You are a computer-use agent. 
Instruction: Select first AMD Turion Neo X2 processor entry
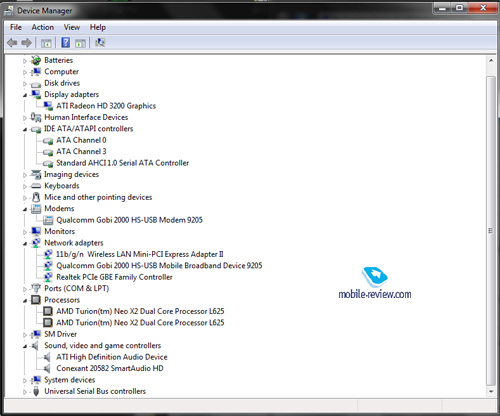point(140,311)
